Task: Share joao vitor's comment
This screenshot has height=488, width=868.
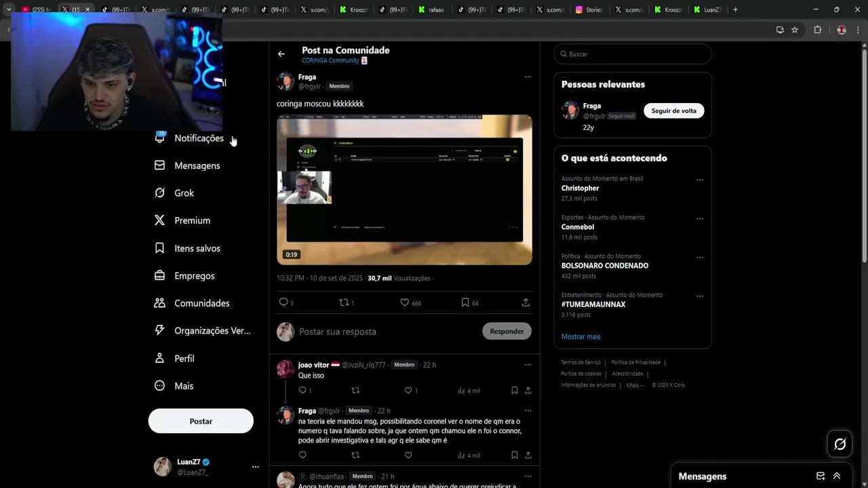Action: coord(528,390)
